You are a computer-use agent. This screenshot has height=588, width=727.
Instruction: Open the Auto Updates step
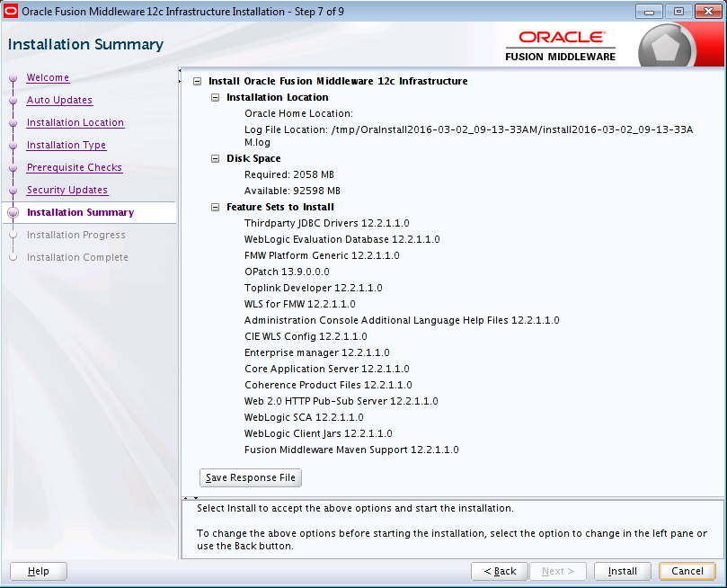pyautogui.click(x=59, y=100)
